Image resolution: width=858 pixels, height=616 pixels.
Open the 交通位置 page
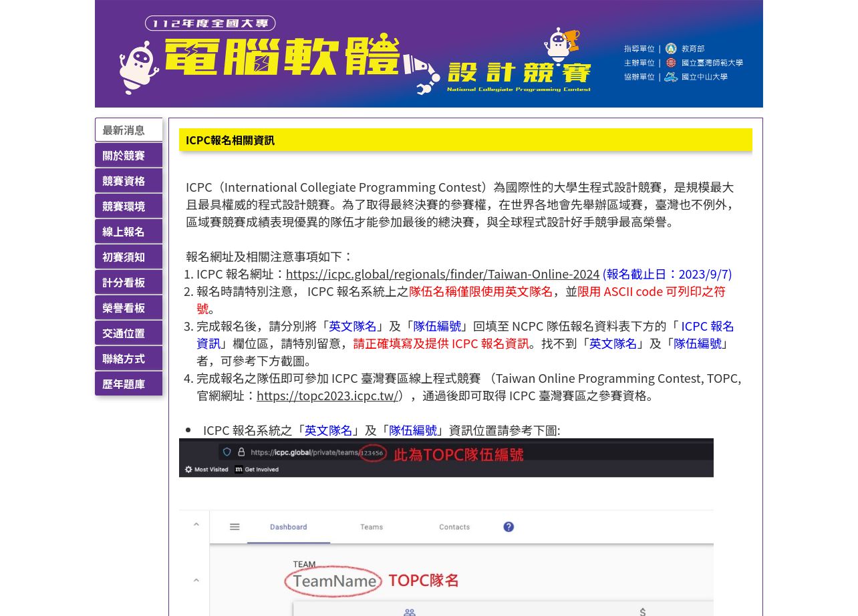(x=128, y=333)
